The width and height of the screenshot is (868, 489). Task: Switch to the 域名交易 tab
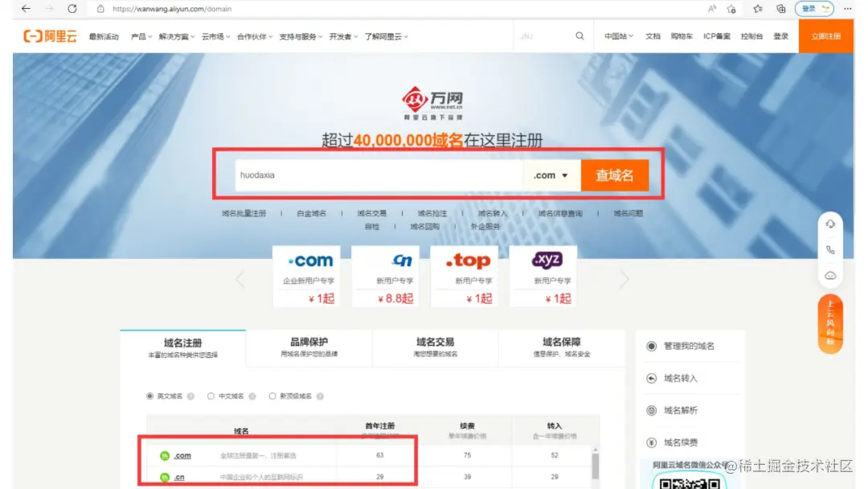[x=435, y=347]
